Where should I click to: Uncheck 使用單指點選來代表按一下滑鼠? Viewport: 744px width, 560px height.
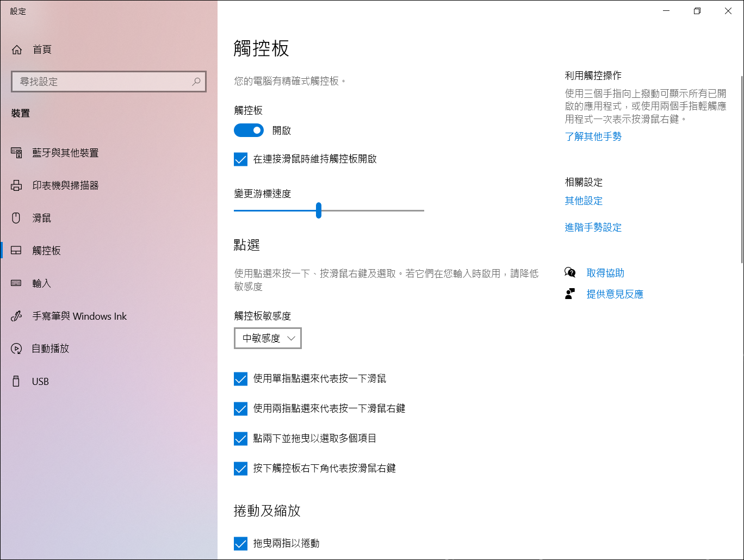tap(240, 379)
